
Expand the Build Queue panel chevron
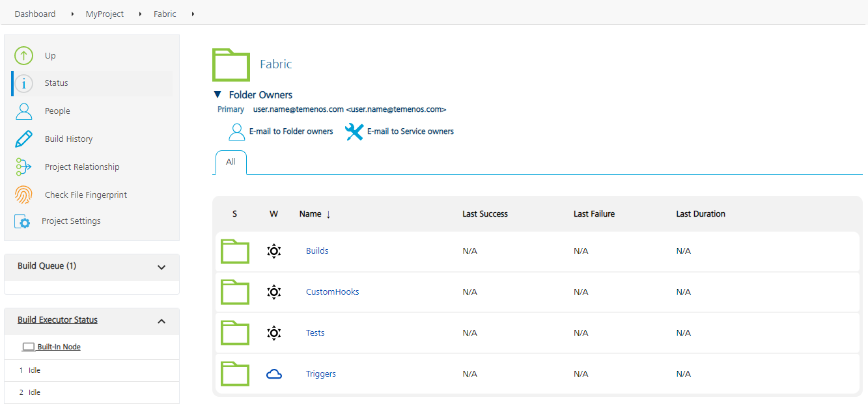click(x=161, y=267)
